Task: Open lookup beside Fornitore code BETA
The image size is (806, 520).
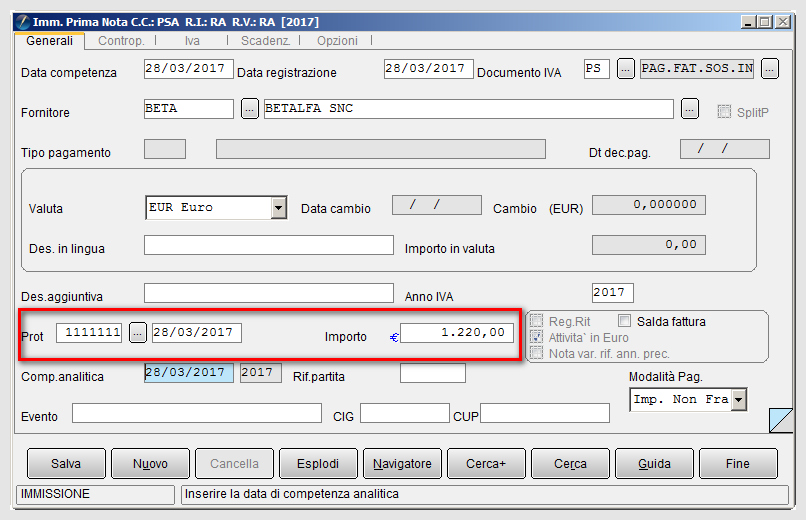Action: (x=250, y=108)
